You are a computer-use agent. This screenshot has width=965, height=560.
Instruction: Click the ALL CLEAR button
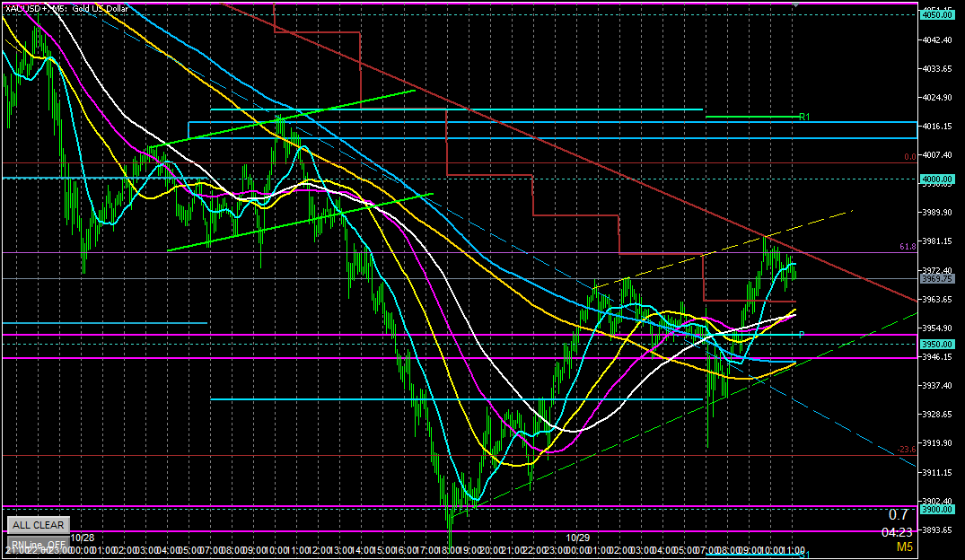point(38,525)
